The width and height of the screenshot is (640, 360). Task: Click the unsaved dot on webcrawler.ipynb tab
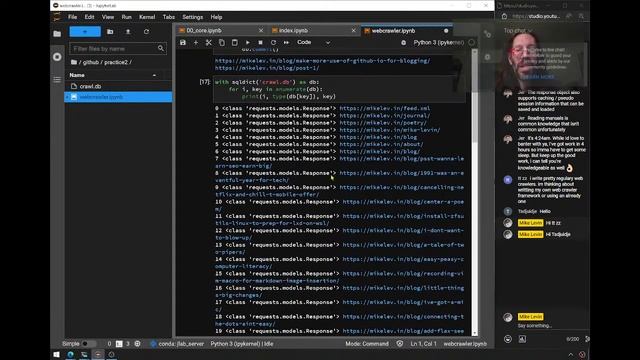(x=446, y=31)
